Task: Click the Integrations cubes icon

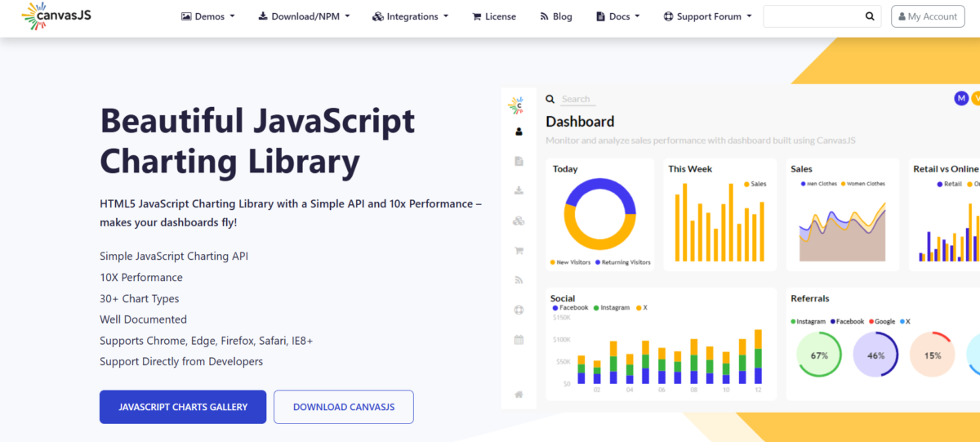Action: tap(377, 16)
